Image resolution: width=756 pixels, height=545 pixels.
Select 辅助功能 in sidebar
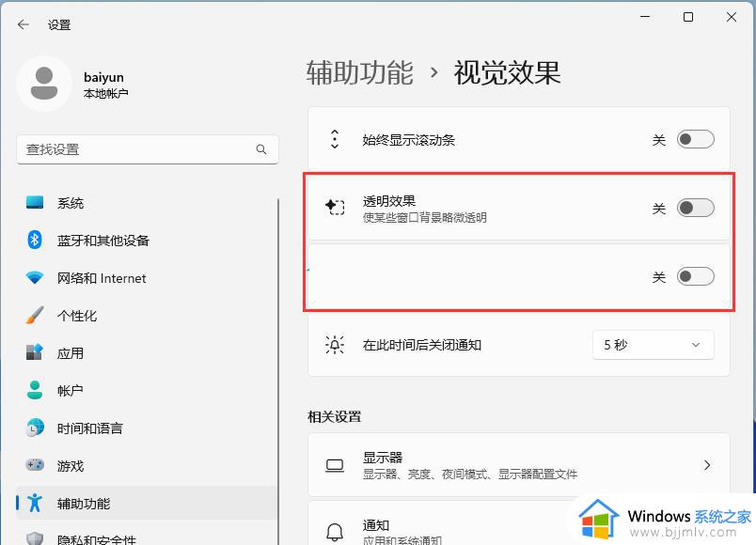(147, 503)
